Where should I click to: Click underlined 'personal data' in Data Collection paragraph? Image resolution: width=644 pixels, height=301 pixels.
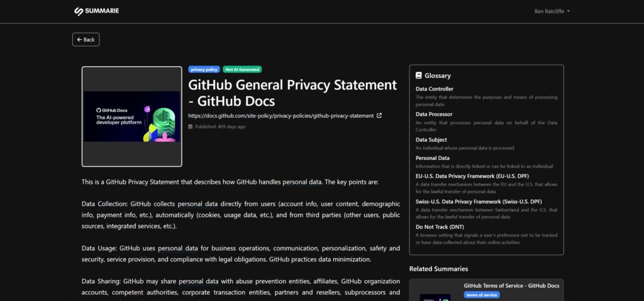(197, 203)
